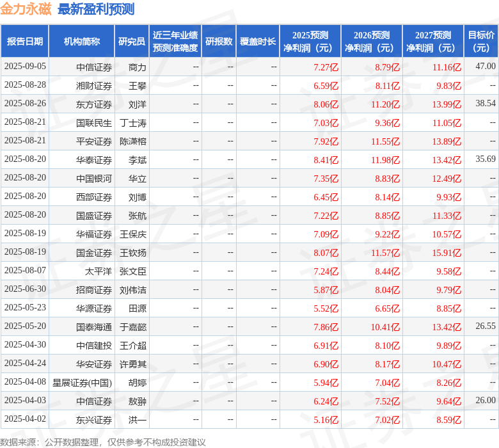499x448 pixels.
Task: Click the 研究员 column header
Action: click(x=132, y=42)
